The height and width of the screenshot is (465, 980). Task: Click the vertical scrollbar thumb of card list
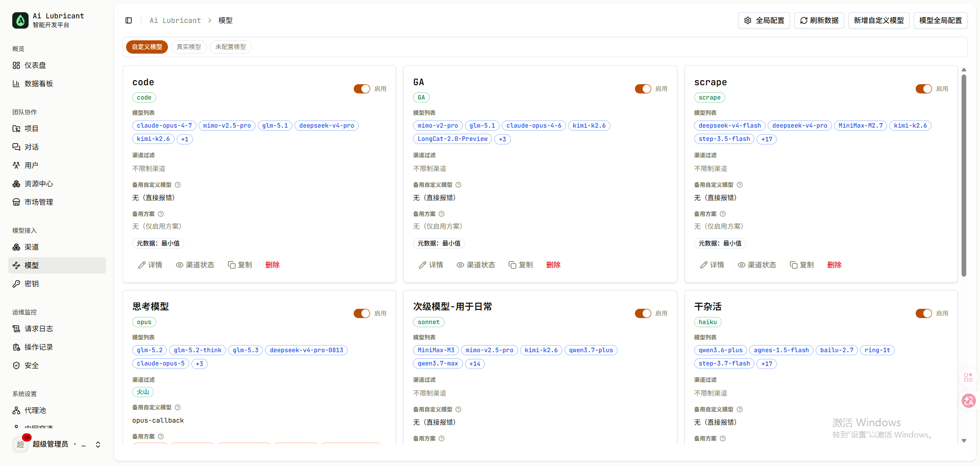[x=964, y=176]
